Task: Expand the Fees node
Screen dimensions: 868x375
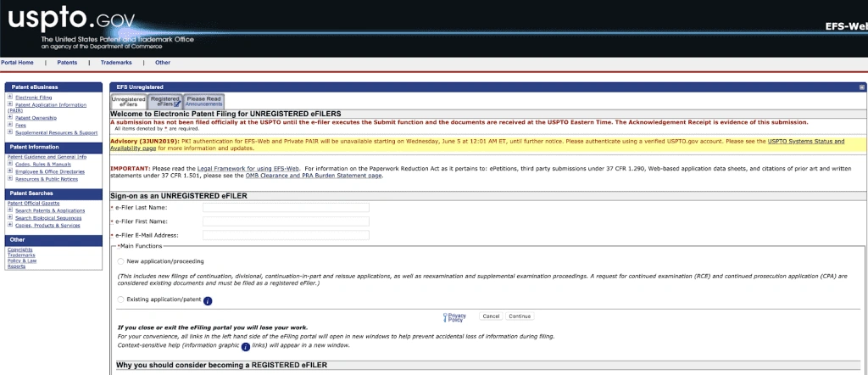Action: [x=10, y=126]
